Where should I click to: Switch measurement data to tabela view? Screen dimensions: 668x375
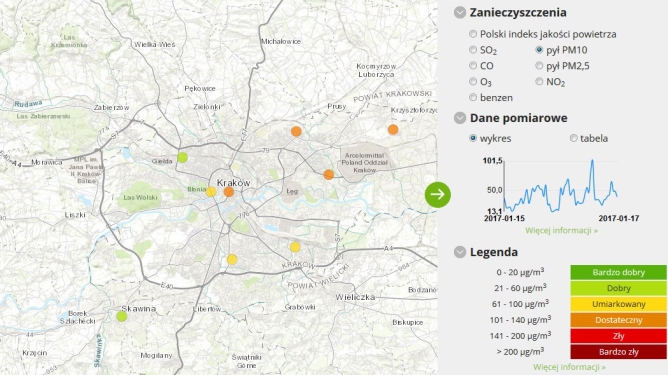tap(573, 138)
